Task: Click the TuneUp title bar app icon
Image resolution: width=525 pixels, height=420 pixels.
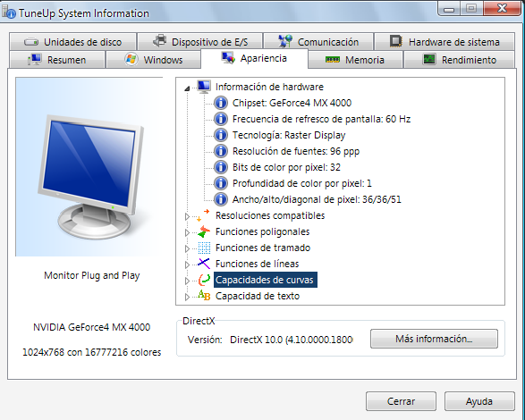Action: coord(9,13)
